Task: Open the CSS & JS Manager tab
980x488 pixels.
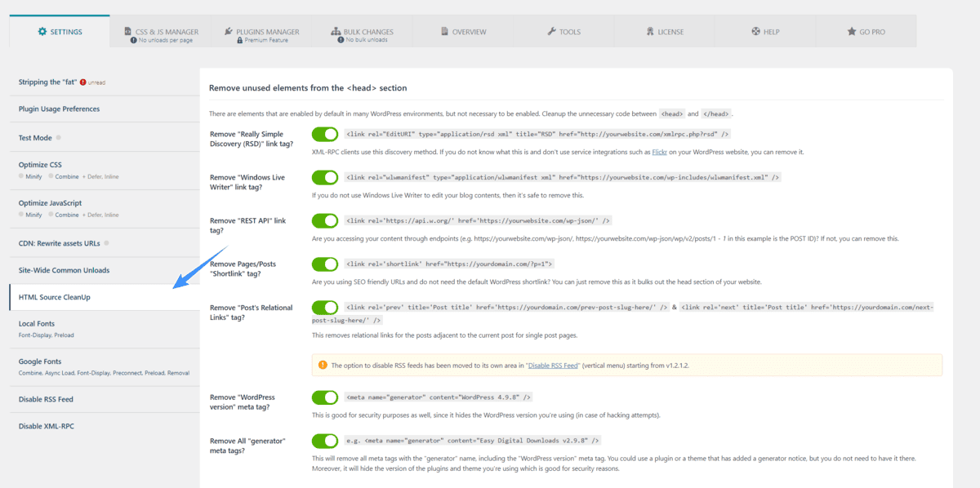Action: 161,32
